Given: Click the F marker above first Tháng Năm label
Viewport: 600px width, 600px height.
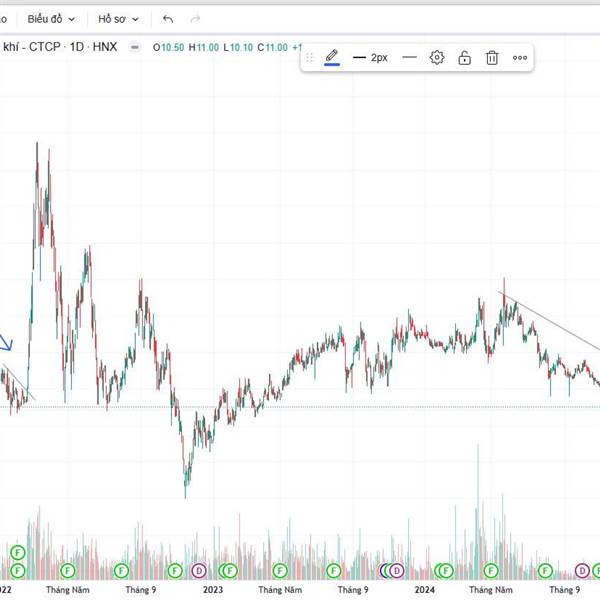Looking at the screenshot, I should click(68, 571).
